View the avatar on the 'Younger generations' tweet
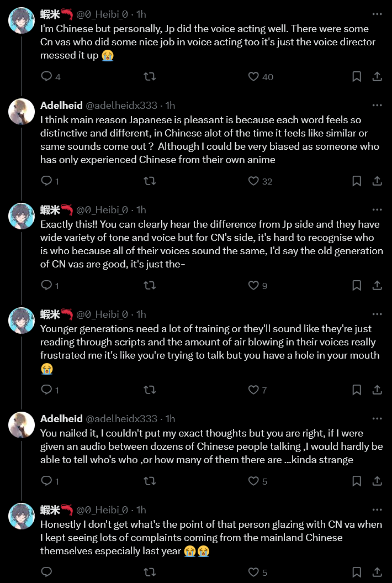The image size is (392, 583). click(22, 320)
